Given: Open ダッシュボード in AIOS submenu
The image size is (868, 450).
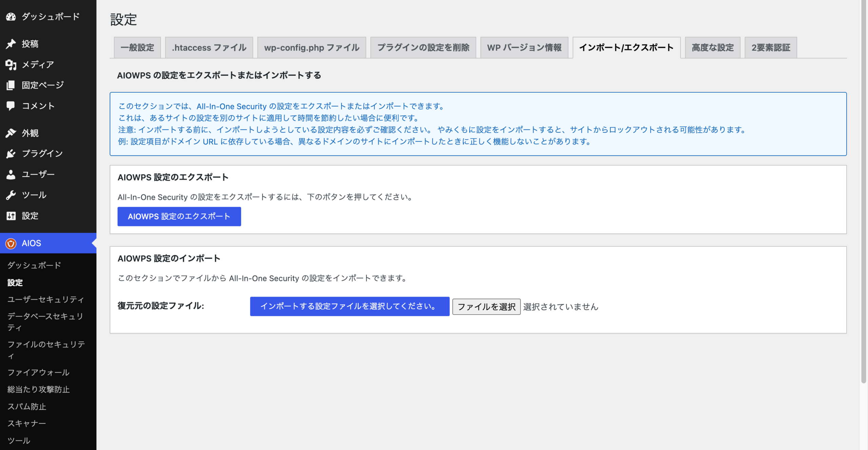Looking at the screenshot, I should pos(34,265).
